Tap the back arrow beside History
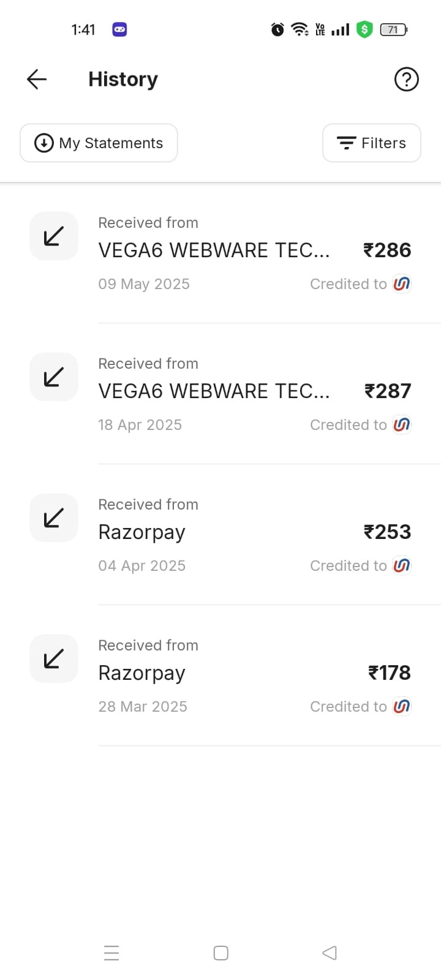Viewport: 441px width, 980px height. [37, 79]
